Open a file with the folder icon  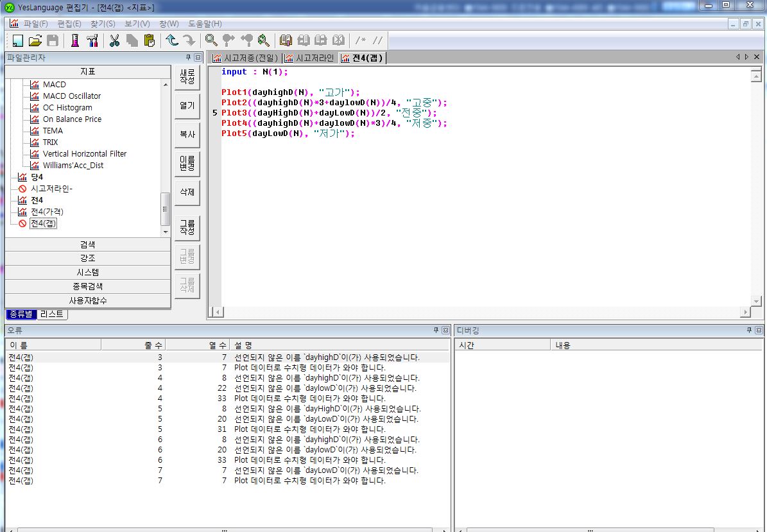[35, 40]
